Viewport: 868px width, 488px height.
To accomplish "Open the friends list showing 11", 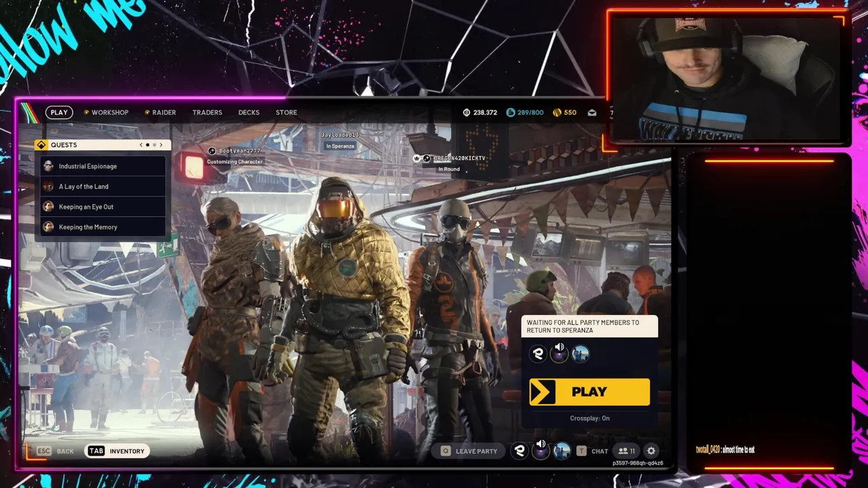I will (627, 451).
